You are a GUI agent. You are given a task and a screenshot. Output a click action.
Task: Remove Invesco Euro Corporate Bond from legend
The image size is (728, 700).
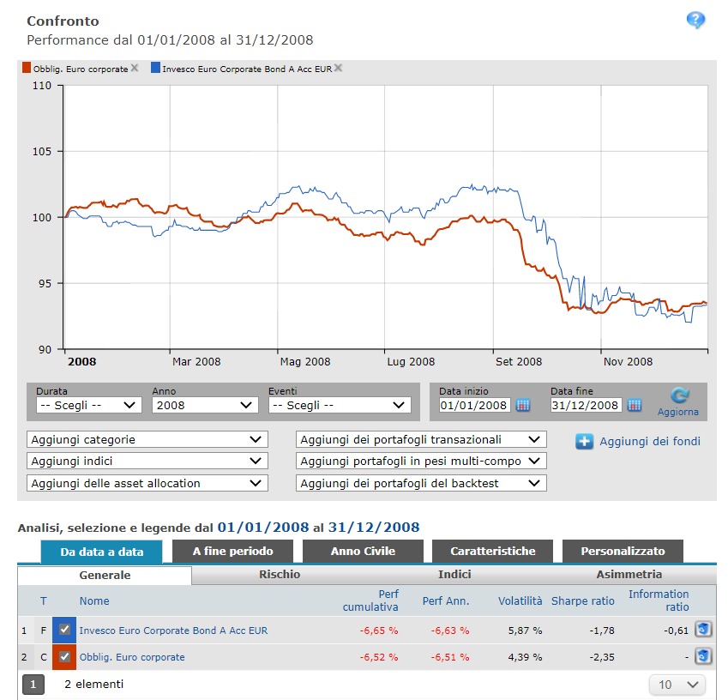tap(338, 69)
